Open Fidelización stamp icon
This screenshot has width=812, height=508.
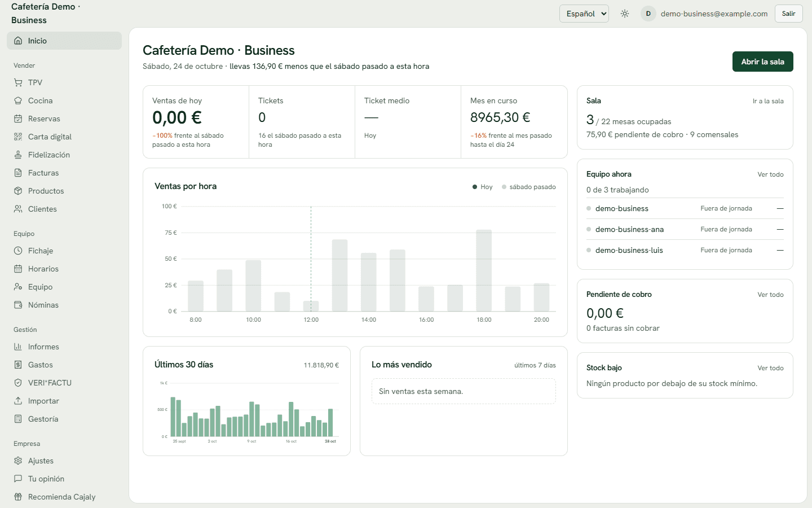tap(18, 155)
